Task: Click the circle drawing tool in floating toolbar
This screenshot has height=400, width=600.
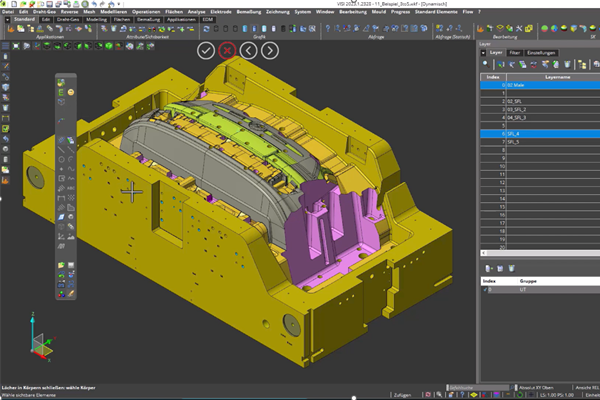Action: pos(61,159)
